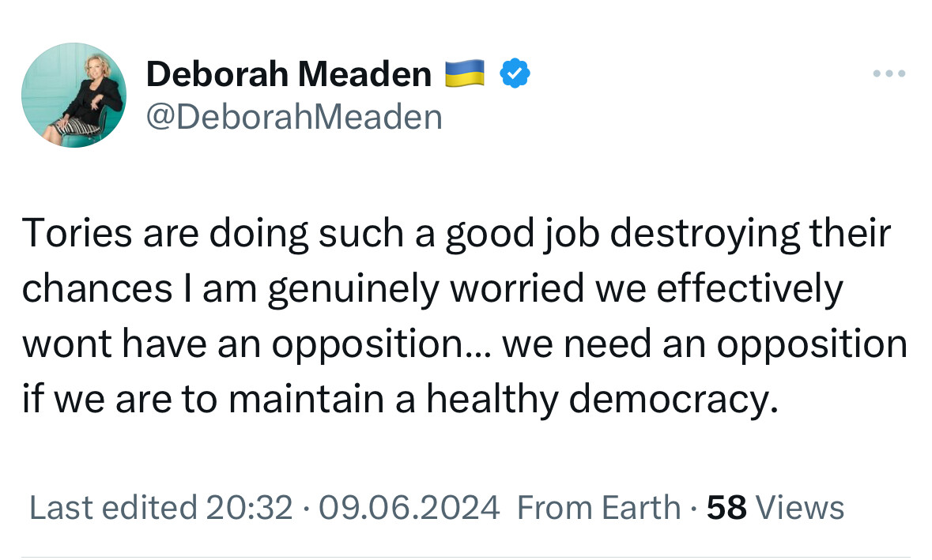932x560 pixels.
Task: Click the Ukraine flag emoji
Action: point(465,74)
